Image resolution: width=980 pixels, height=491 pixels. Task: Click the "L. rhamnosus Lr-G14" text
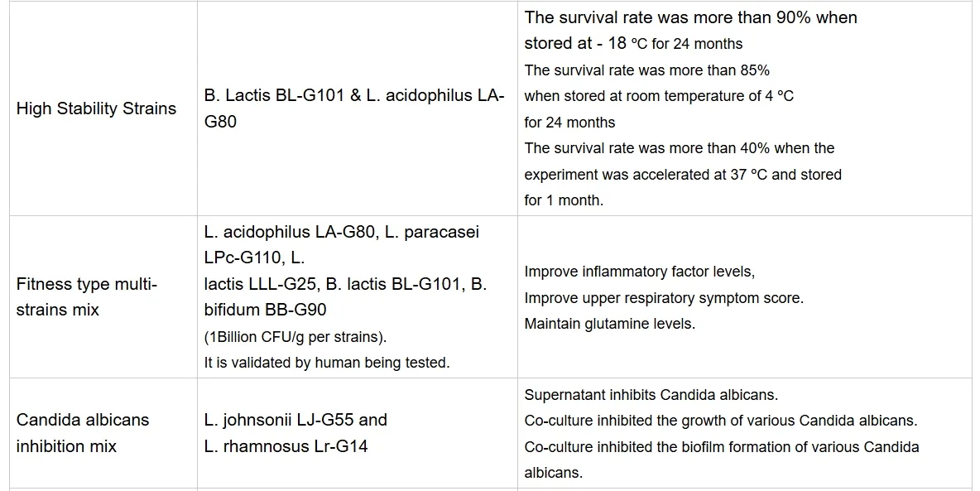[286, 446]
